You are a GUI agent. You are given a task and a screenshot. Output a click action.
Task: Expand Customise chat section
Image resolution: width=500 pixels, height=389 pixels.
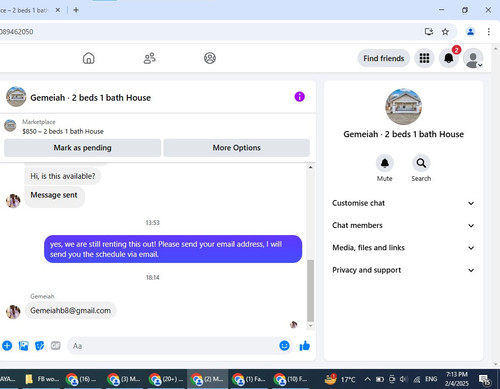tap(403, 203)
